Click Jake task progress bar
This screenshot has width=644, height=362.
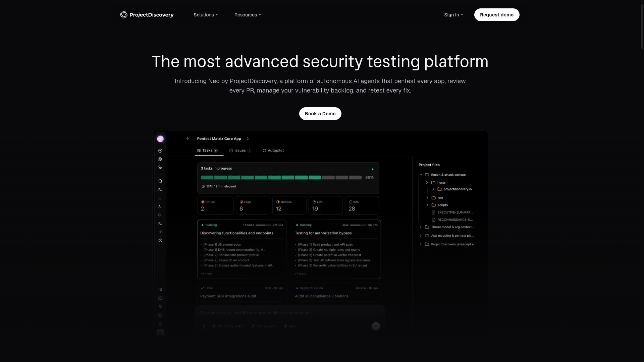(358, 225)
